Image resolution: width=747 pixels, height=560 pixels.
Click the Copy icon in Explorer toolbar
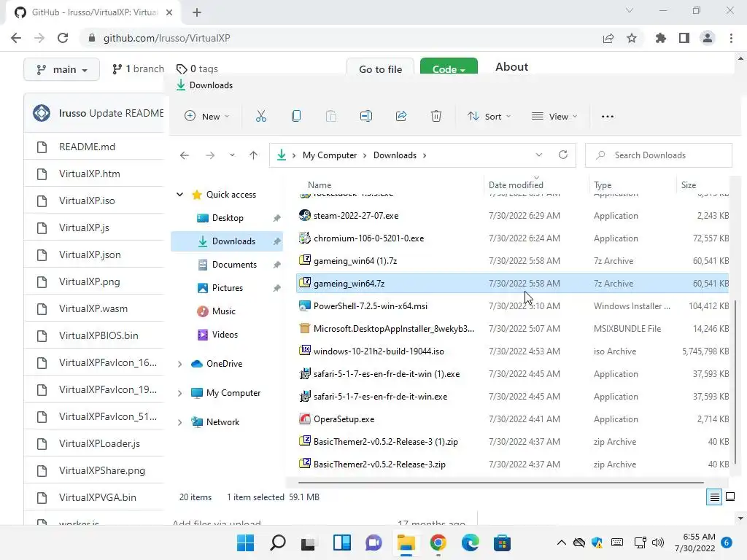(x=296, y=116)
